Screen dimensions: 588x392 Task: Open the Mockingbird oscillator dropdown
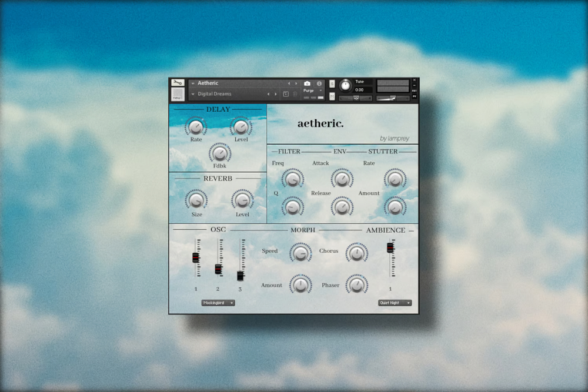218,303
